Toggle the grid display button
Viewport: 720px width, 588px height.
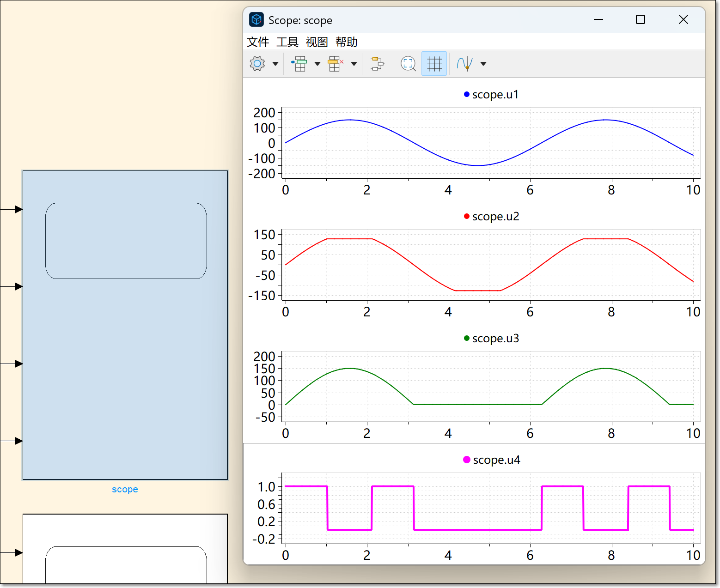point(434,64)
